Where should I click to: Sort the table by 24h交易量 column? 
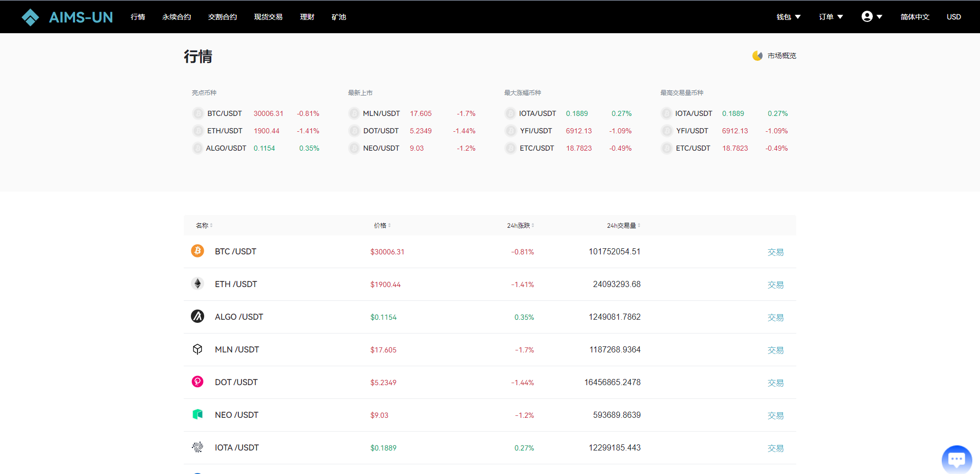coord(623,225)
